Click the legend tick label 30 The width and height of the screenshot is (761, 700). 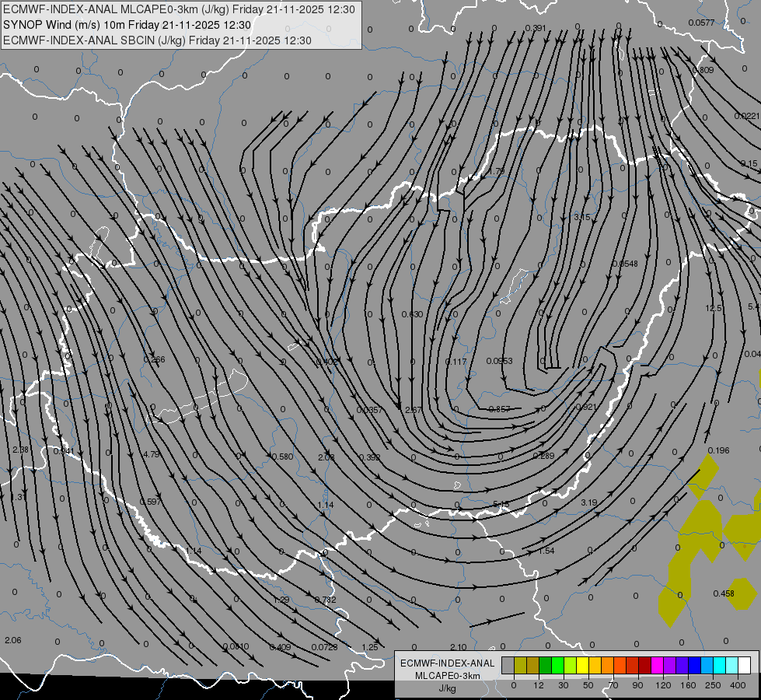coord(563,685)
